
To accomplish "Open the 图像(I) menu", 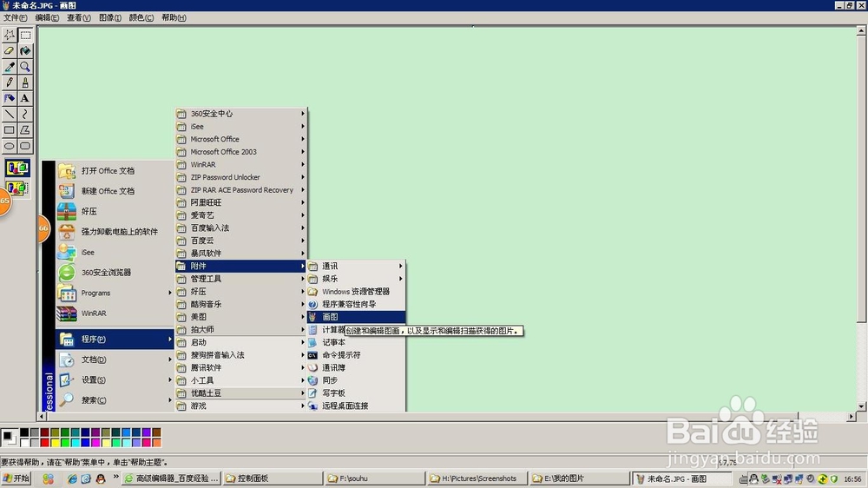I will [x=110, y=17].
